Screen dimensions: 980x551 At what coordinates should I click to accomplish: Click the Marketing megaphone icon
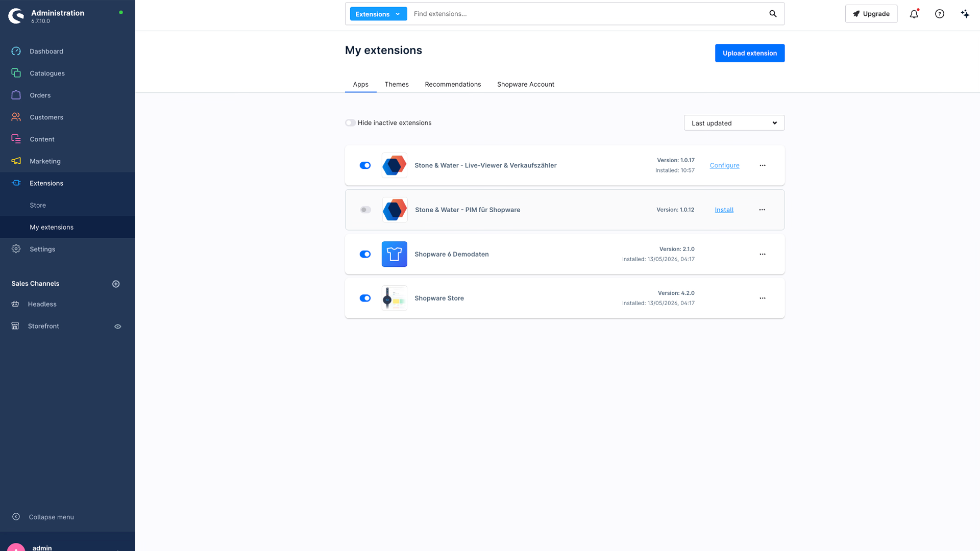16,161
